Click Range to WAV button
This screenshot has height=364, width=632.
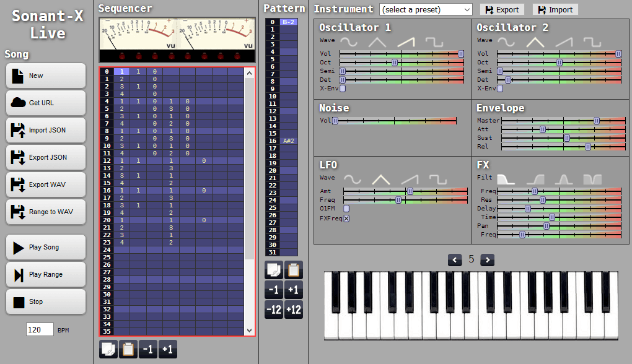(46, 212)
